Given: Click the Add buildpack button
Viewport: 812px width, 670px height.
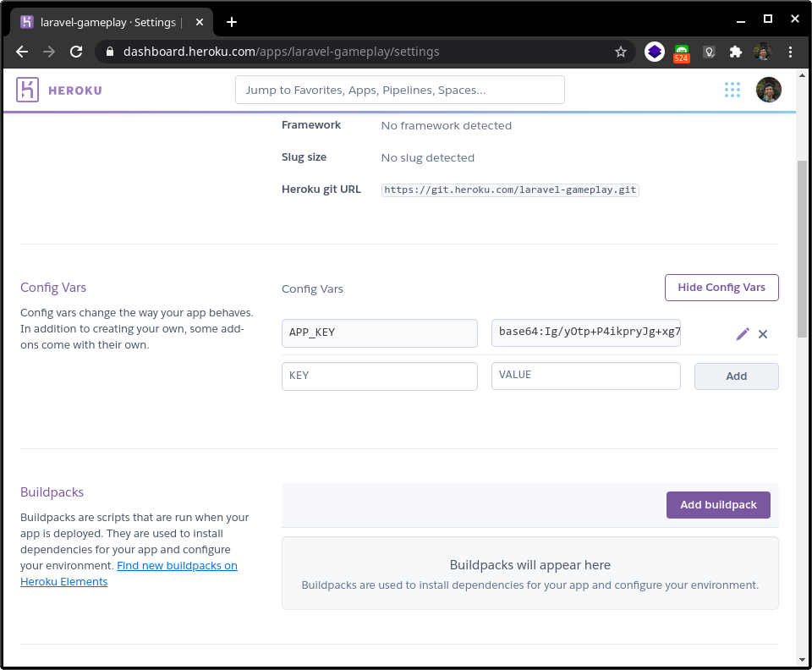Looking at the screenshot, I should point(718,505).
